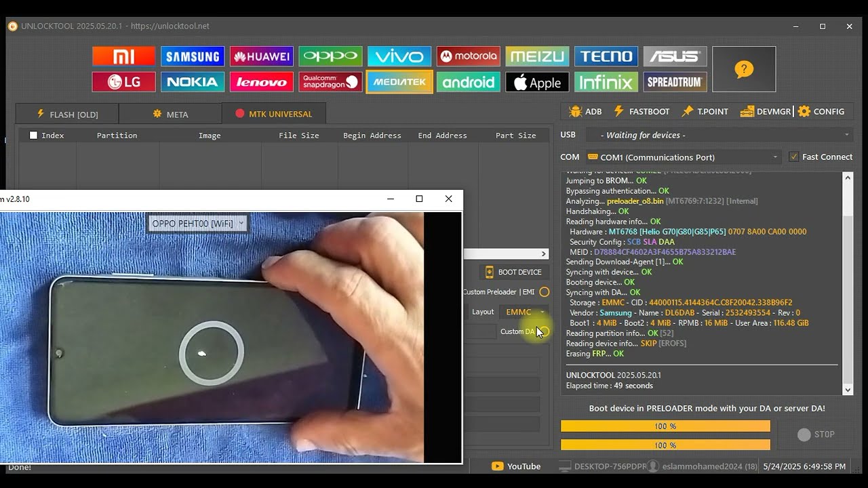The image size is (868, 488).
Task: Click the preloader_o8.bin log entry
Action: pyautogui.click(x=635, y=201)
